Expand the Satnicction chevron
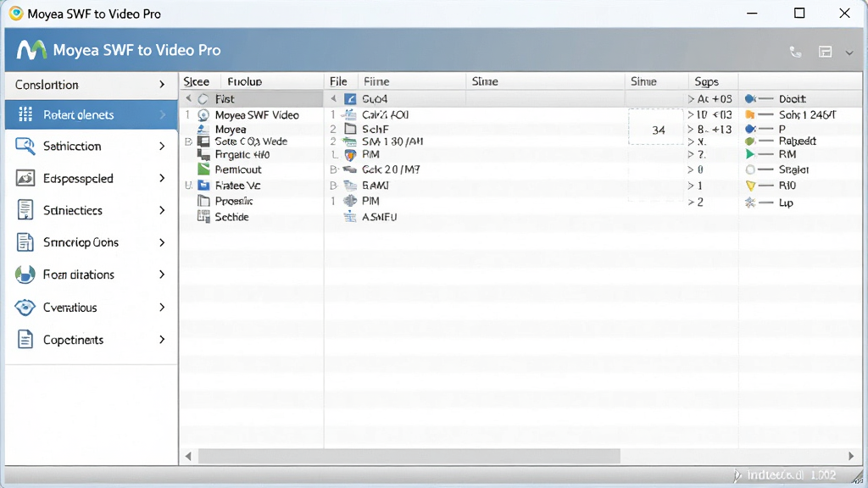The image size is (868, 488). [162, 146]
